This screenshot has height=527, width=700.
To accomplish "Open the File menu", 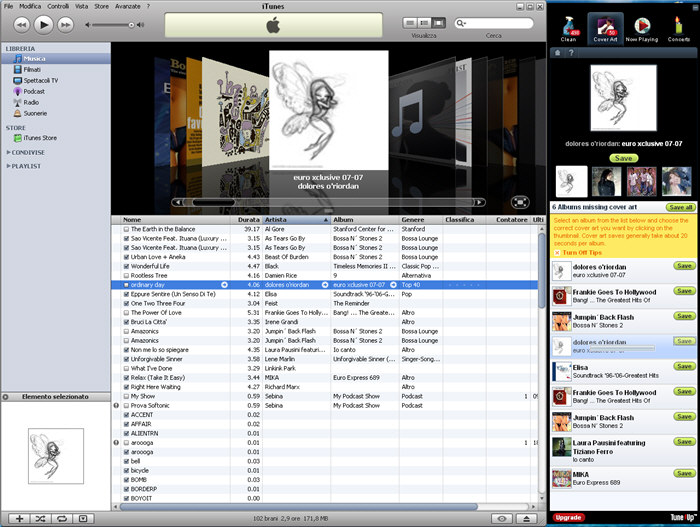I will point(8,6).
